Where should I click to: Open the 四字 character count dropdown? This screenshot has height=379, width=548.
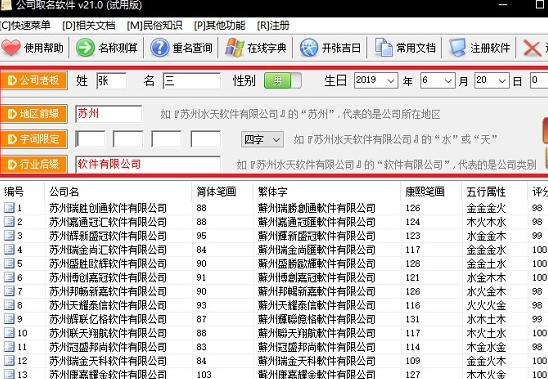point(262,140)
